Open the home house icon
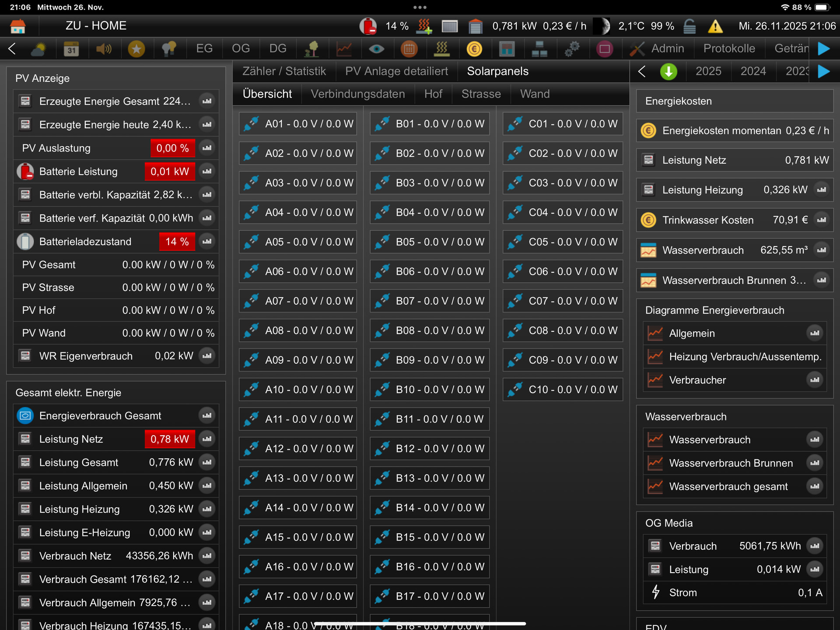Image resolution: width=840 pixels, height=630 pixels. click(18, 26)
